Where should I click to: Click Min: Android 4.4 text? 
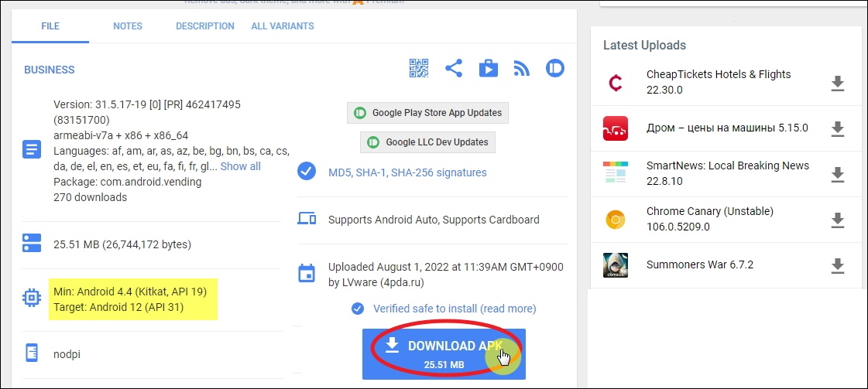[130, 292]
